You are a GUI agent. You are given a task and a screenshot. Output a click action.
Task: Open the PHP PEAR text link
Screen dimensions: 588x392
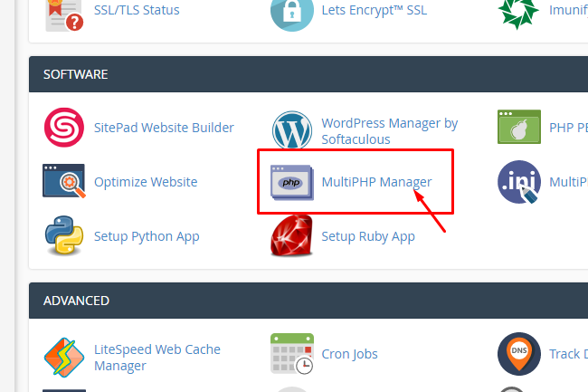568,128
